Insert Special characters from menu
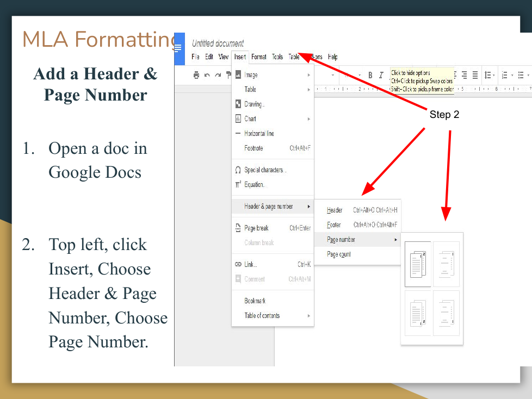 coord(265,170)
